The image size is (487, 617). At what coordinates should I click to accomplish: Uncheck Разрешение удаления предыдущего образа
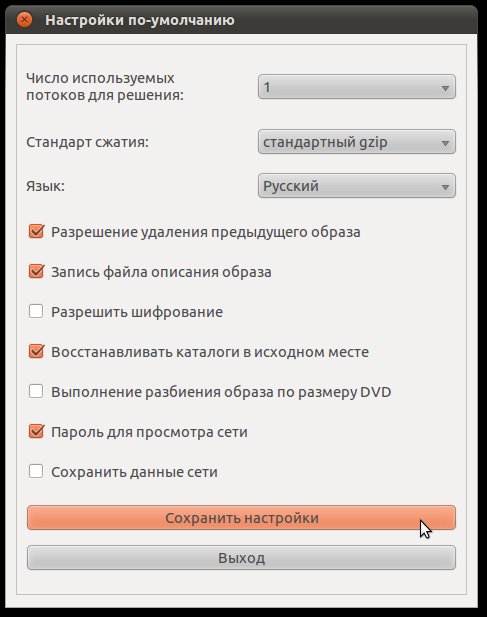pos(36,231)
